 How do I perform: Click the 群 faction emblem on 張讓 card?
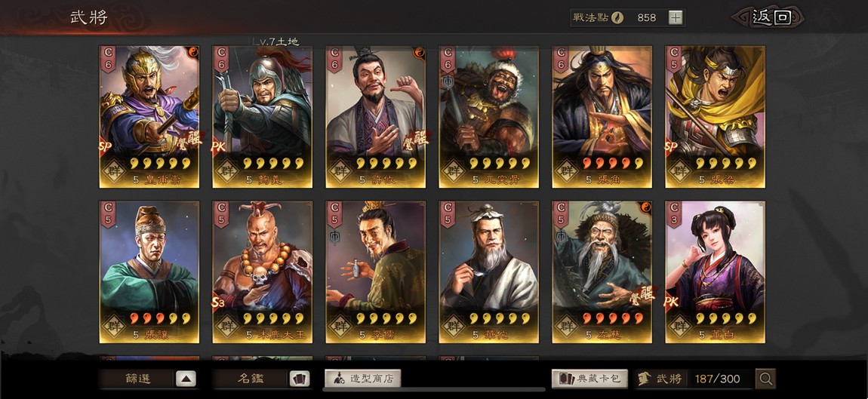point(114,327)
